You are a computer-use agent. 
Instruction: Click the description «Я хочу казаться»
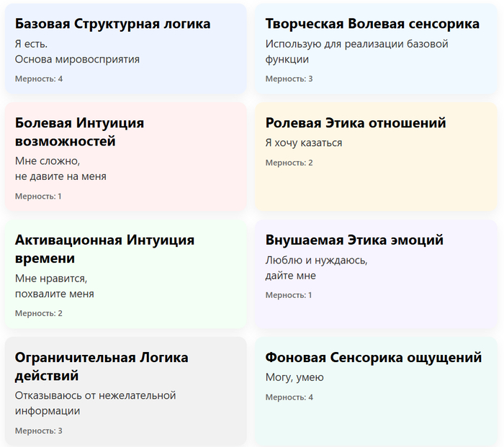[x=303, y=143]
